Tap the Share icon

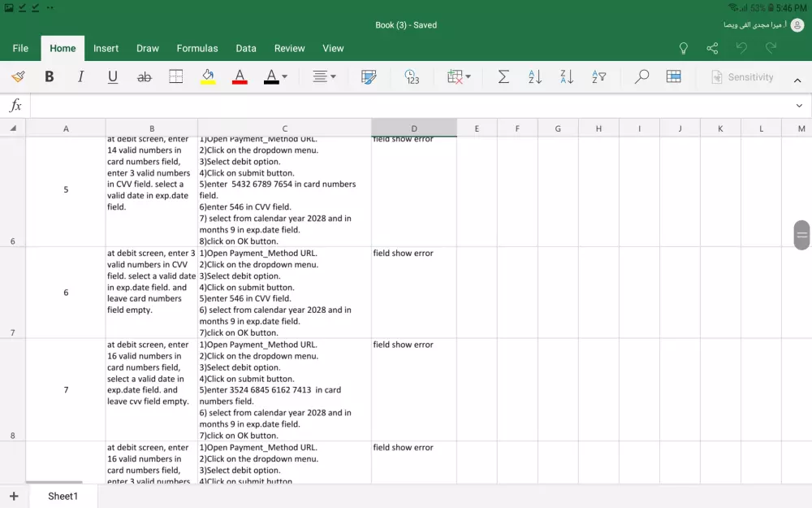tap(712, 49)
